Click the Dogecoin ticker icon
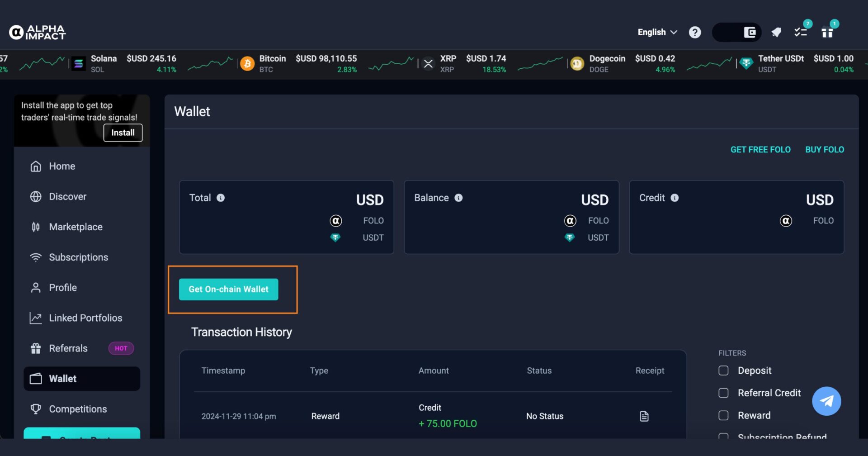 click(x=577, y=64)
